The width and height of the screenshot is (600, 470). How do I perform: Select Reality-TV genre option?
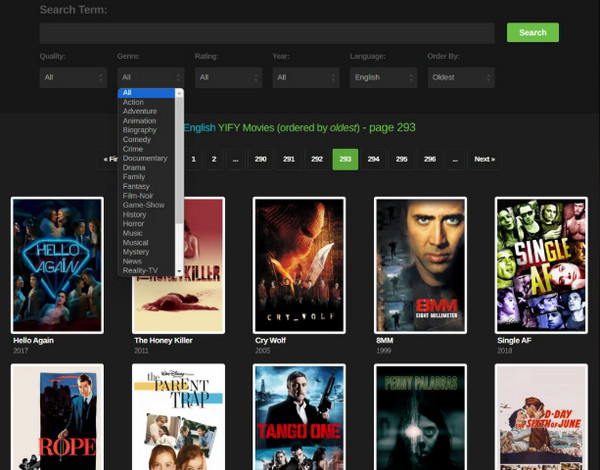(x=147, y=271)
